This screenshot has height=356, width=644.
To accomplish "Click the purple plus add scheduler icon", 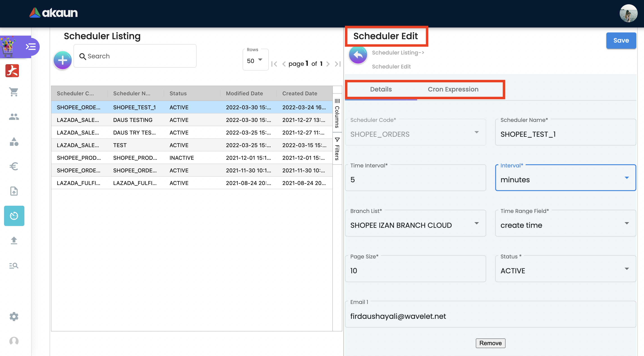I will 62,60.
